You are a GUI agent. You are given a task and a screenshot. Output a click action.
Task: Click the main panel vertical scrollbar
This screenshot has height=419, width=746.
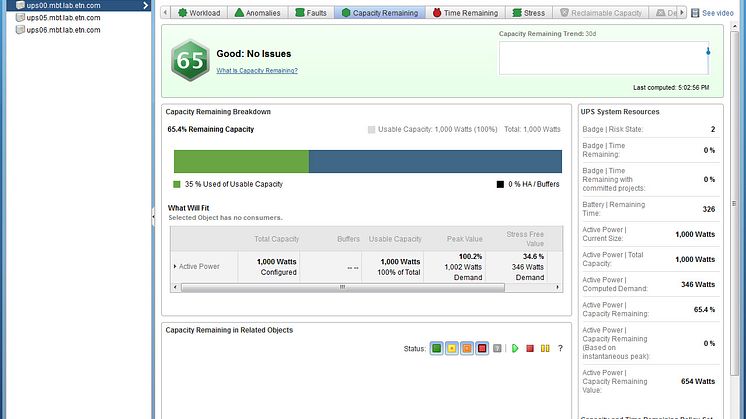pyautogui.click(x=734, y=203)
